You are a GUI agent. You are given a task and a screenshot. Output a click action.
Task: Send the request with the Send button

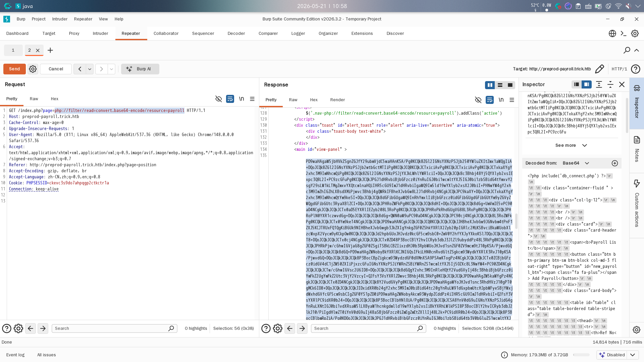[x=14, y=69]
